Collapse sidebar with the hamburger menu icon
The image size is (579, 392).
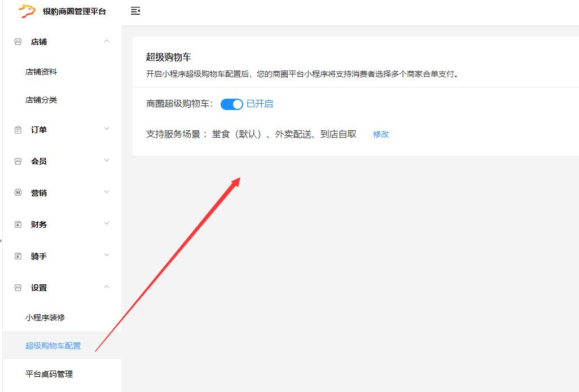coord(135,11)
